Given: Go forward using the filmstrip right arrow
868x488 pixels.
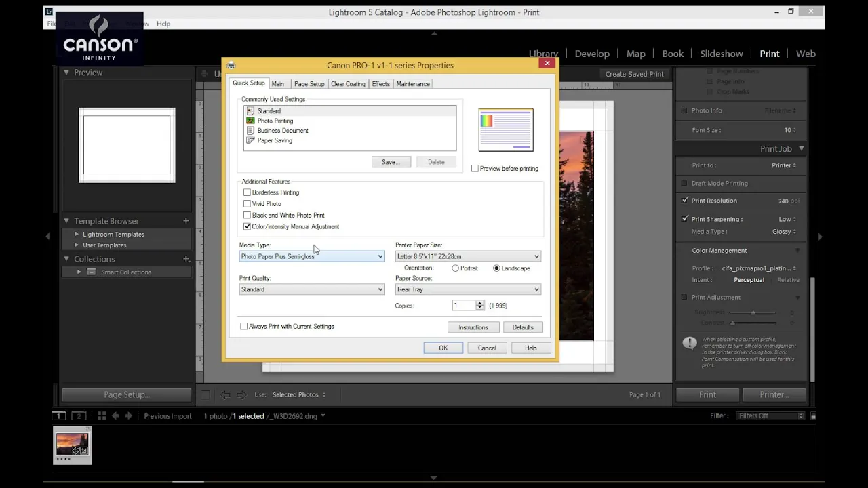Looking at the screenshot, I should tap(128, 415).
